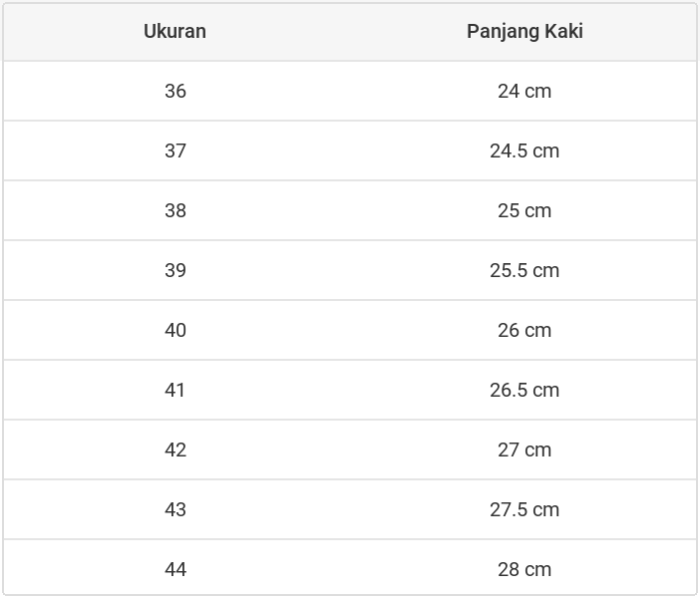Select size 44 cell
Viewport: 700px width, 598px height.
coord(175,569)
